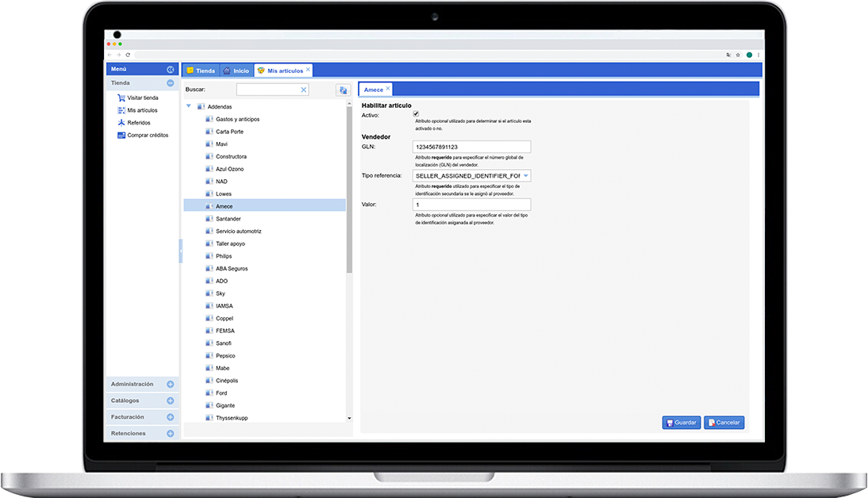
Task: Open the Tipo referencia dropdown
Action: point(526,175)
